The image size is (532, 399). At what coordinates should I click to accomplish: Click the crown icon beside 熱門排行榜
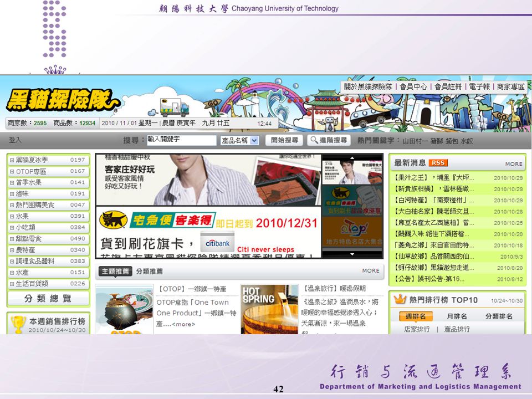[400, 299]
